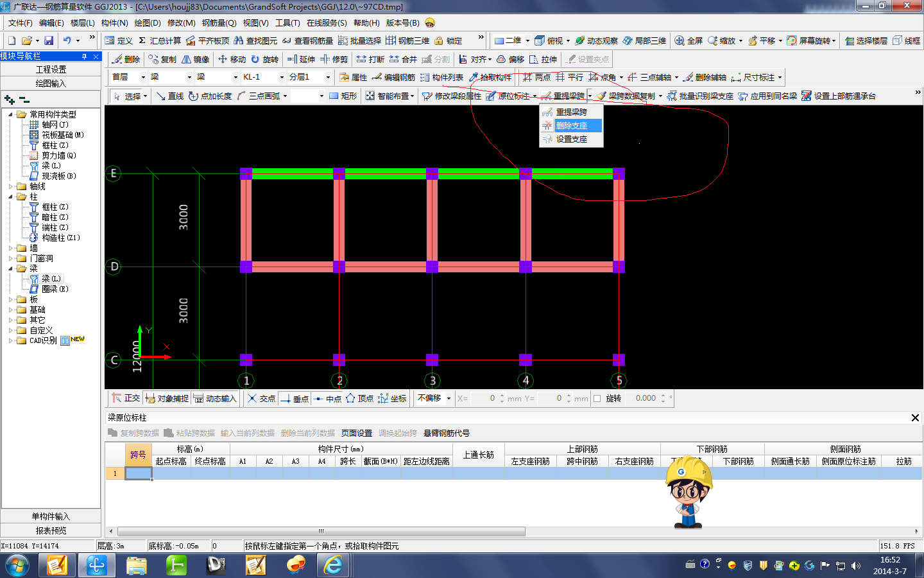This screenshot has height=578, width=924.
Task: Select 构造柱 (Z1) in the tree
Action: (x=61, y=238)
